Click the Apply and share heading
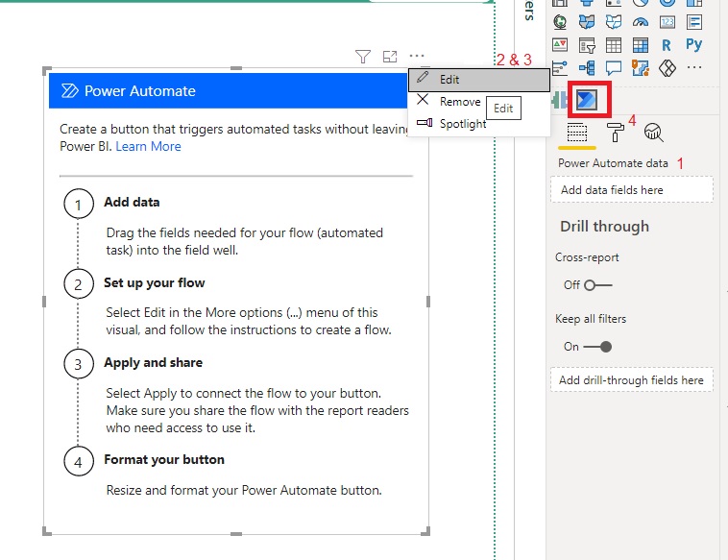 (x=154, y=362)
